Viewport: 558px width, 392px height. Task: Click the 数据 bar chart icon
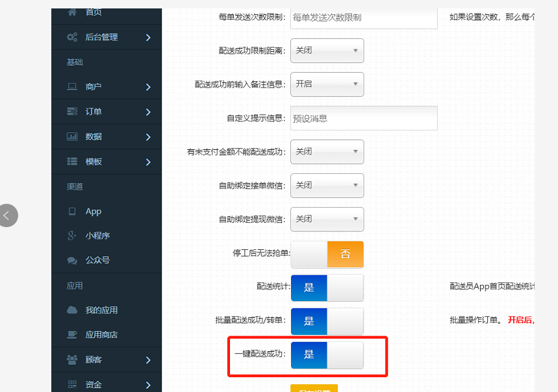(x=72, y=137)
